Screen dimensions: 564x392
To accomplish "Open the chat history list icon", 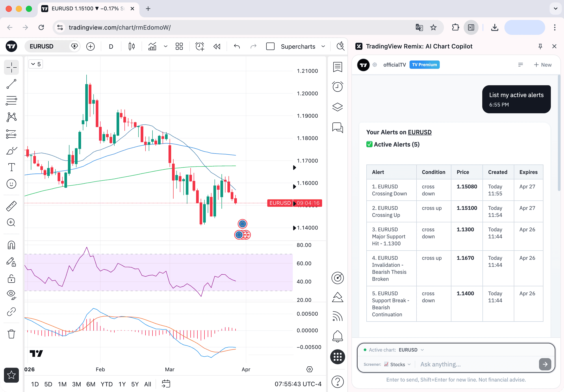I will [x=520, y=65].
